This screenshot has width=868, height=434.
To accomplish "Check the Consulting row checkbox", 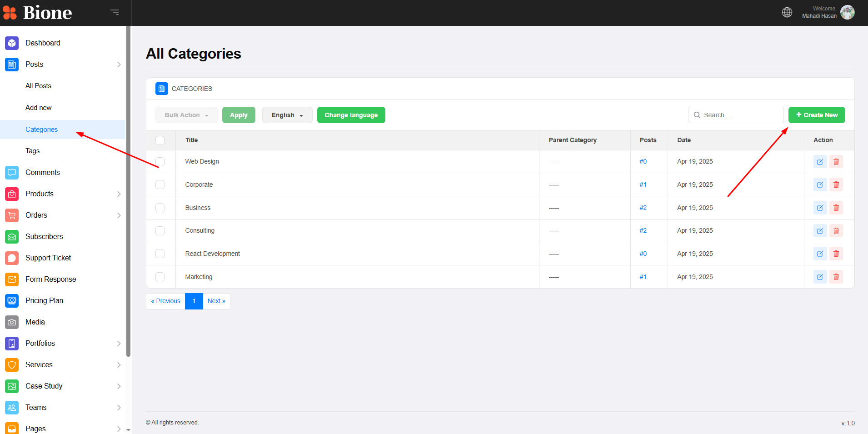I will pyautogui.click(x=160, y=231).
